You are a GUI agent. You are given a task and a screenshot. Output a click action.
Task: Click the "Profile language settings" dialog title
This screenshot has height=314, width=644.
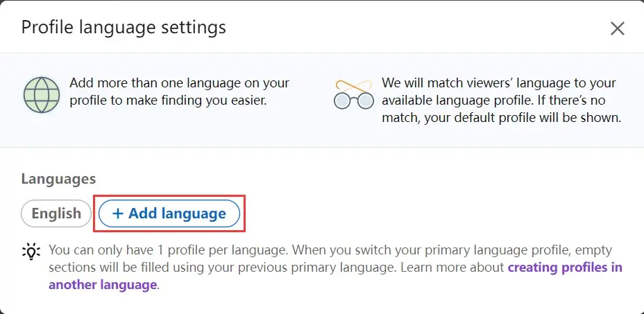[124, 28]
